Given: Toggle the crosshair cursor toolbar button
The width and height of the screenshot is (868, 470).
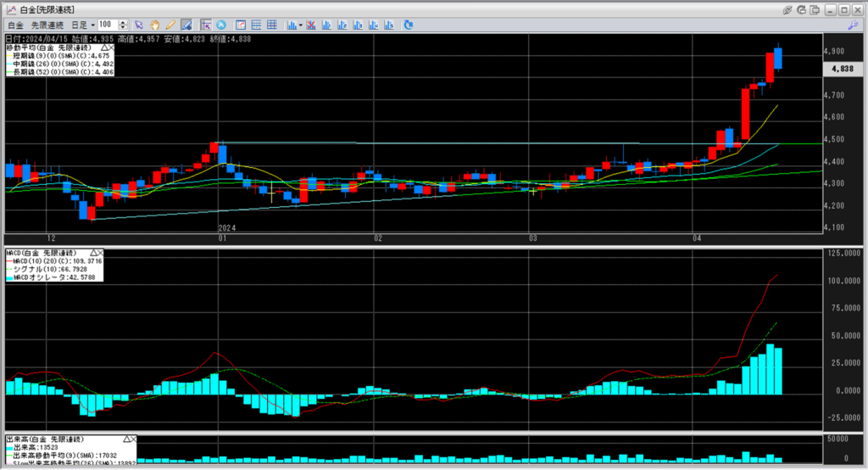Looking at the screenshot, I should (206, 25).
